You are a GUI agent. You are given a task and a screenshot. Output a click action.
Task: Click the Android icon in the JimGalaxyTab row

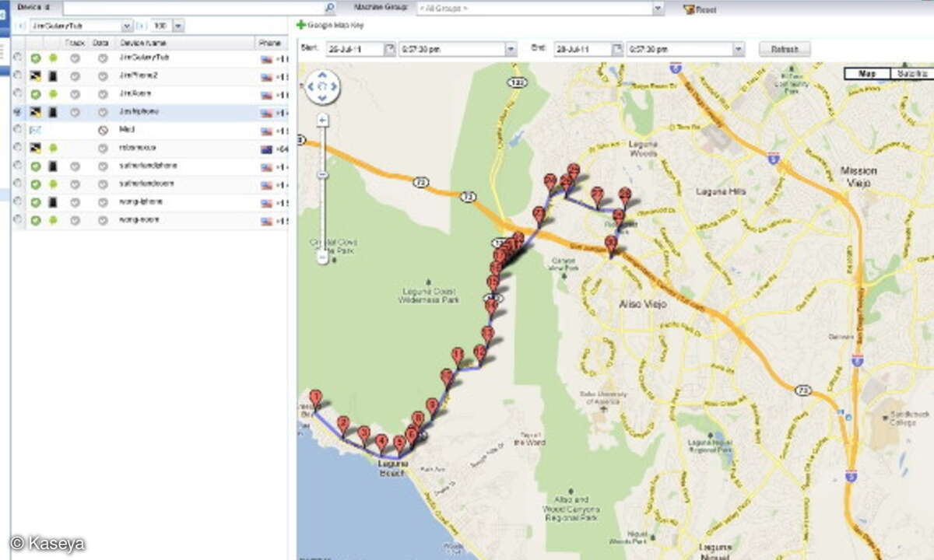coord(53,58)
